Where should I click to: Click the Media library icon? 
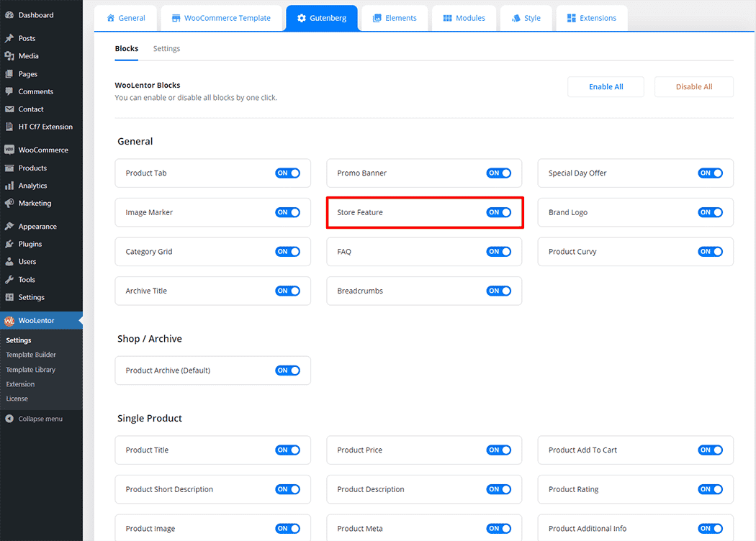[x=9, y=56]
